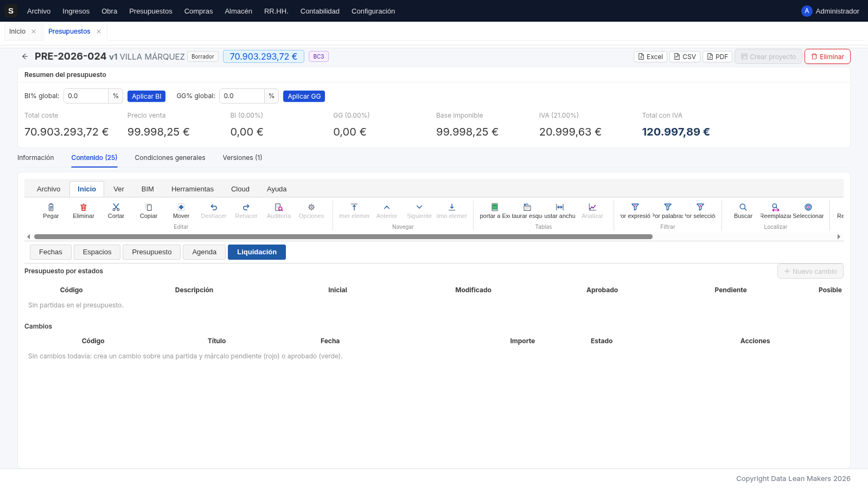Filter Por selección funnel icon

coord(700,207)
